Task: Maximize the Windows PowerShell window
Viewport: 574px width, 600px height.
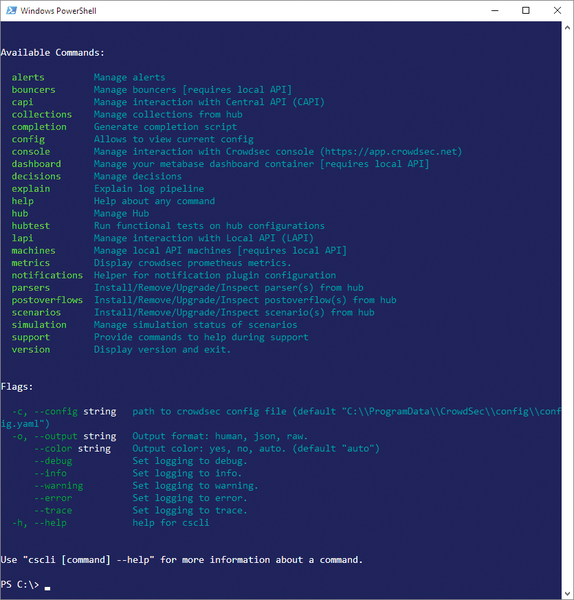Action: point(526,10)
